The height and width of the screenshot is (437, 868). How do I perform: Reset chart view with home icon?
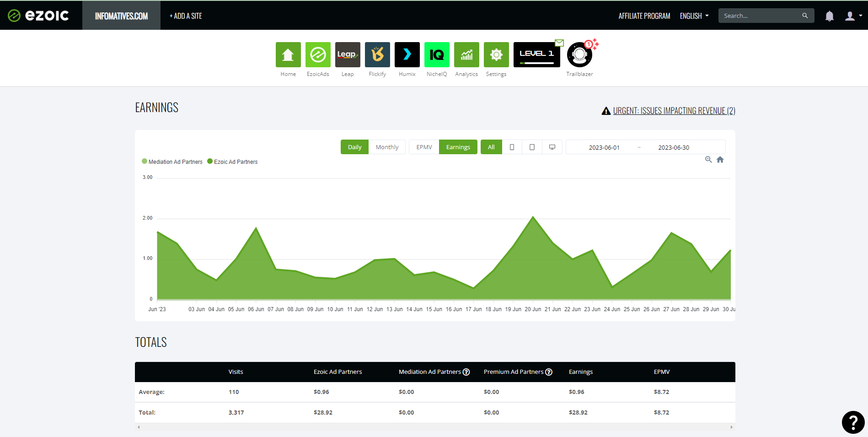(x=720, y=159)
